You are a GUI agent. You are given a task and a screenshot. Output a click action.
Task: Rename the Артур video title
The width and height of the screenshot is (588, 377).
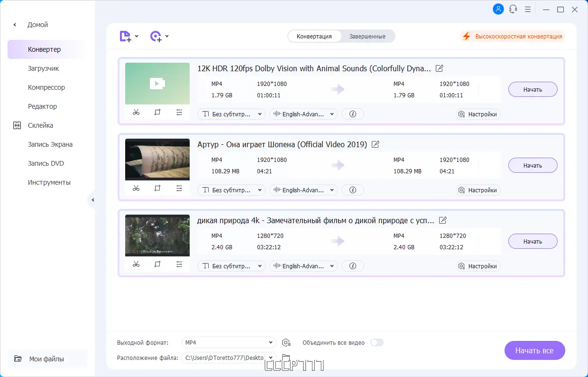(376, 144)
